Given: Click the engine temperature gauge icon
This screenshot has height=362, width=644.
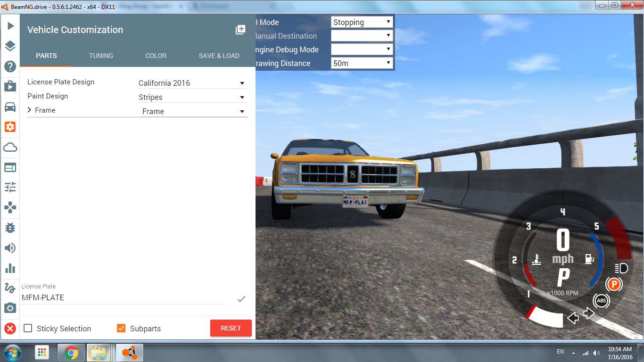Looking at the screenshot, I should click(x=536, y=259).
